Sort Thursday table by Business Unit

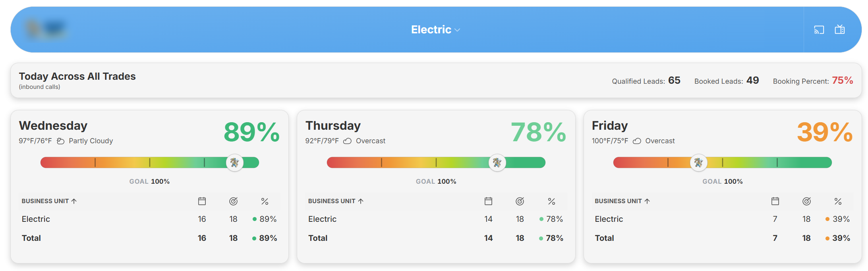tap(336, 201)
